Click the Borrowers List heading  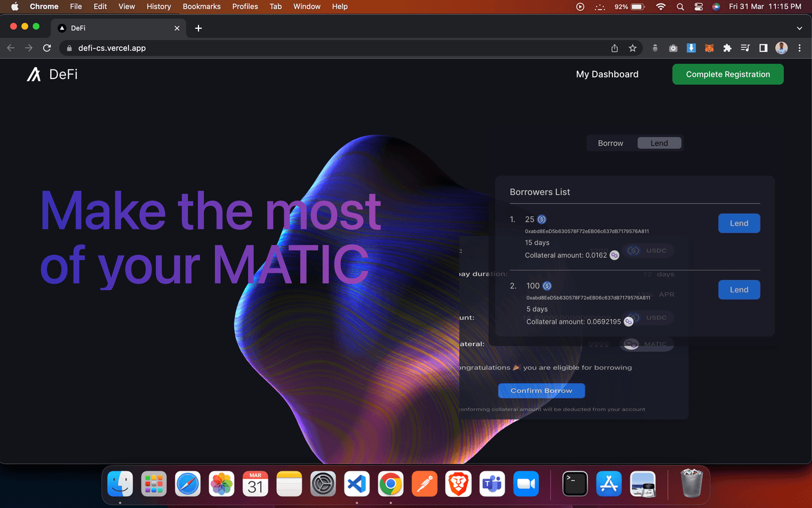tap(540, 192)
